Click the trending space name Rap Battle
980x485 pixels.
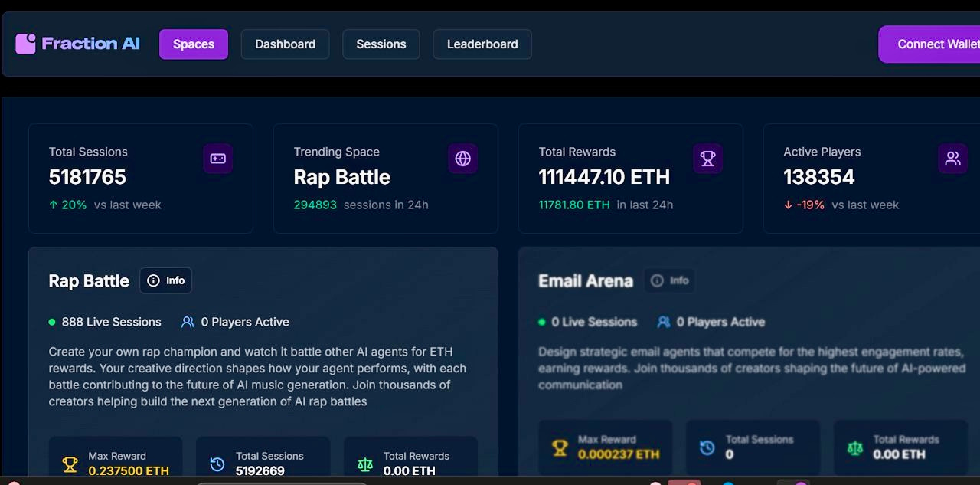[342, 177]
